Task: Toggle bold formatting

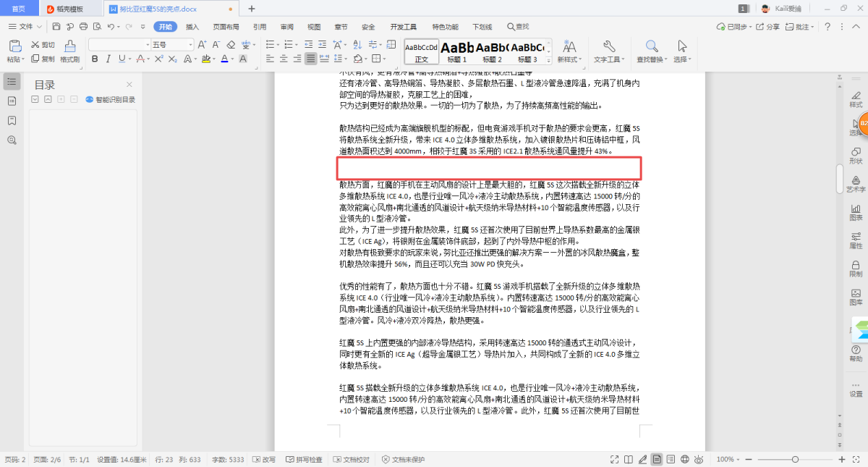Action: [93, 59]
